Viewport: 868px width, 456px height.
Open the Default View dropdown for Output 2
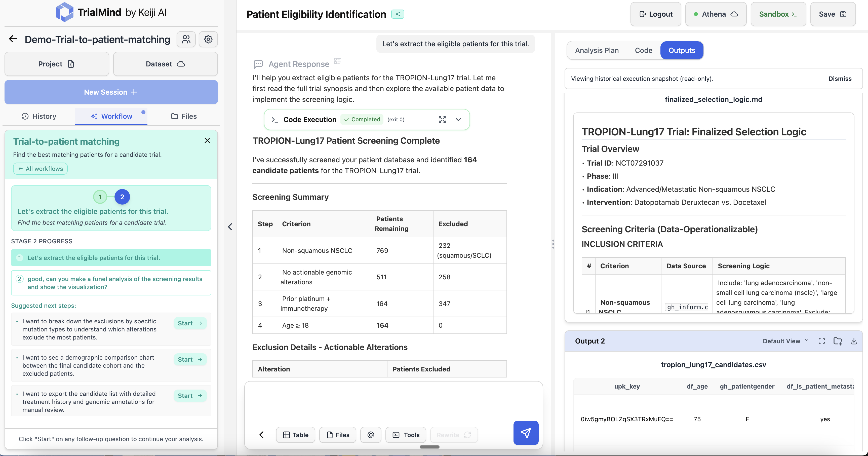tap(785, 341)
